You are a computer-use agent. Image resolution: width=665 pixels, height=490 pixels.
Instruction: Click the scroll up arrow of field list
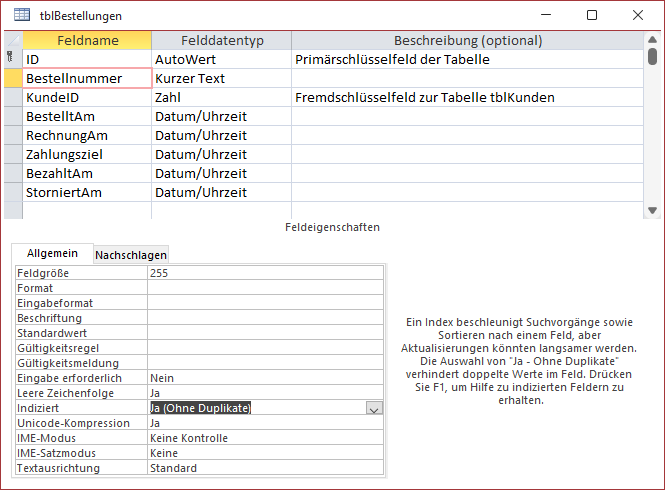point(653,39)
